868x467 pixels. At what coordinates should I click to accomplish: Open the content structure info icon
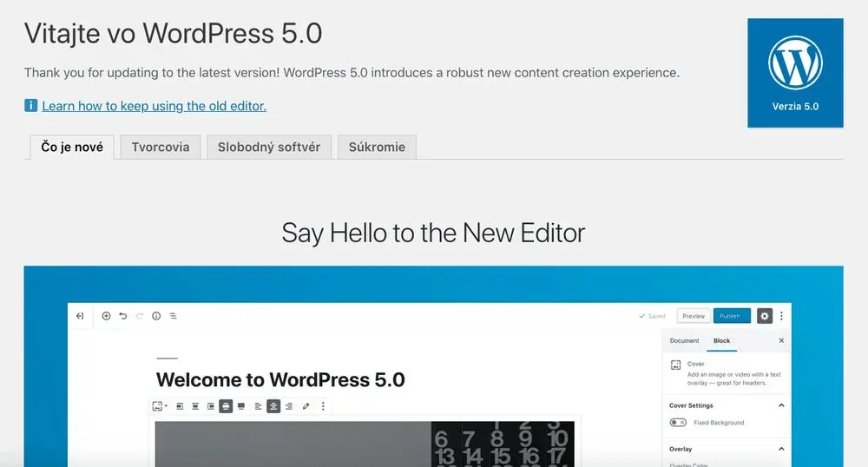(x=156, y=316)
